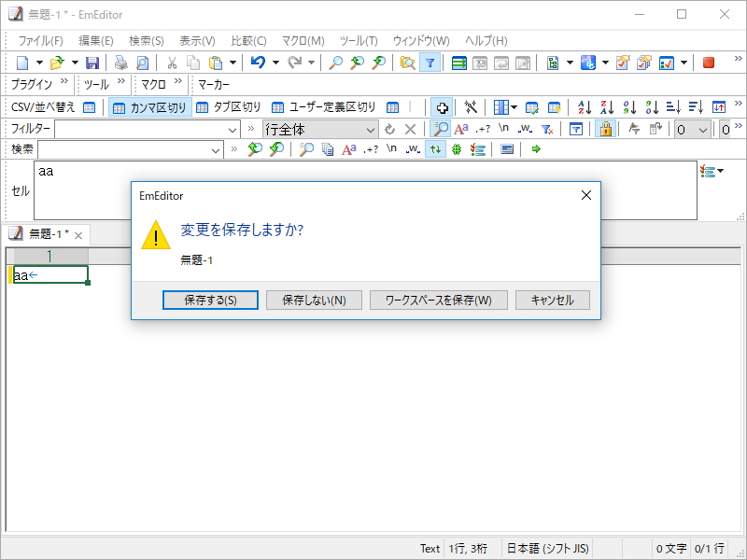Toggle the padlock icon in filter bar

[605, 129]
